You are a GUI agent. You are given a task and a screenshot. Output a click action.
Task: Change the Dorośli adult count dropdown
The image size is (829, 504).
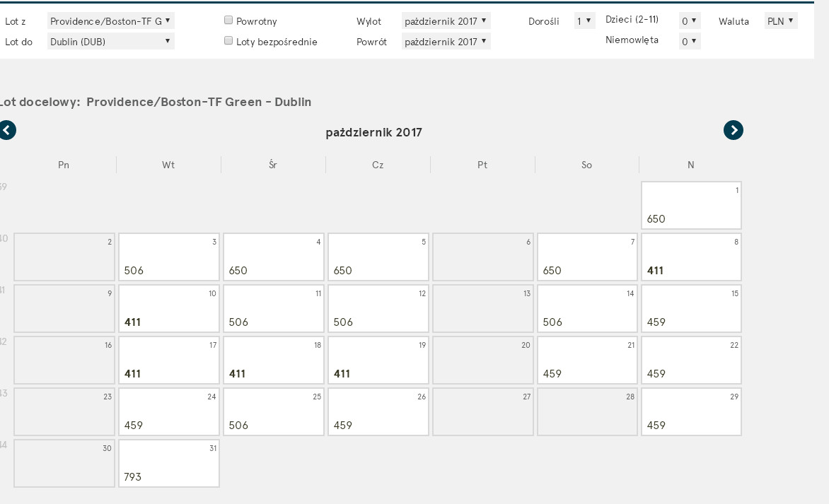point(584,21)
